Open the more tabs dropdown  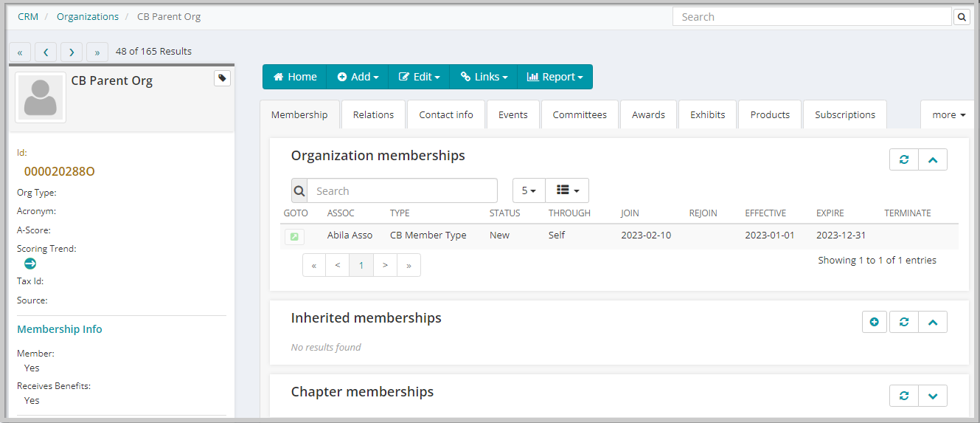(x=948, y=114)
